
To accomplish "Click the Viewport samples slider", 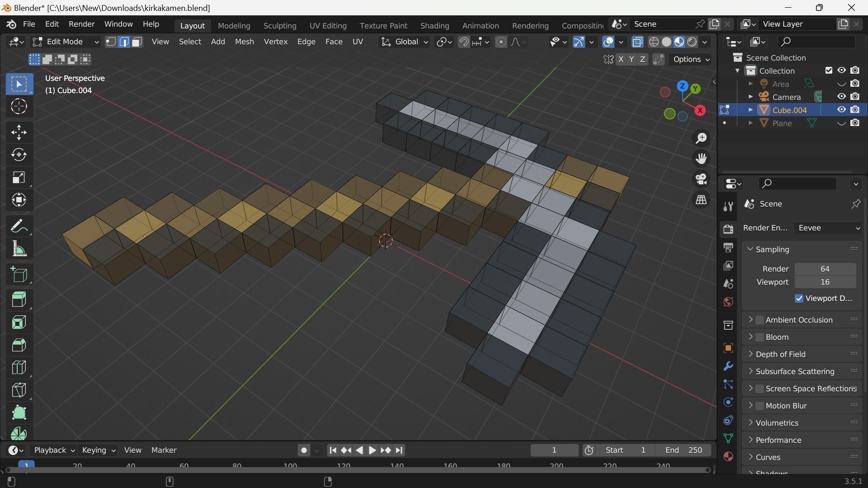I will 825,282.
